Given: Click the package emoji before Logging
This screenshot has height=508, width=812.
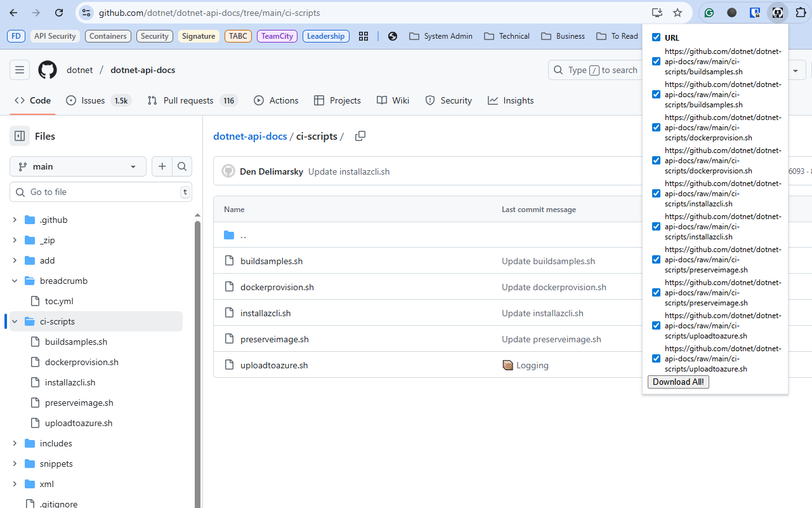Looking at the screenshot, I should coord(507,365).
